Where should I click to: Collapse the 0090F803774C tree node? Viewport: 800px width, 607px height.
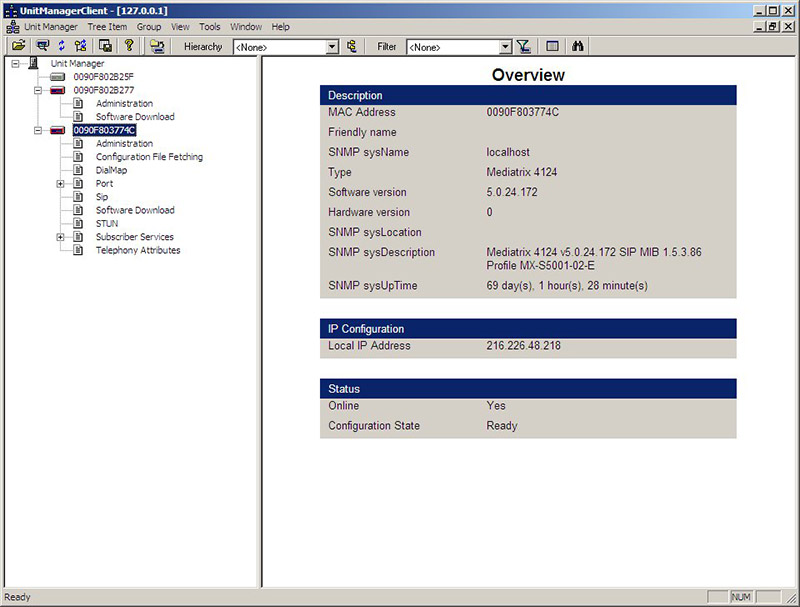pyautogui.click(x=38, y=130)
